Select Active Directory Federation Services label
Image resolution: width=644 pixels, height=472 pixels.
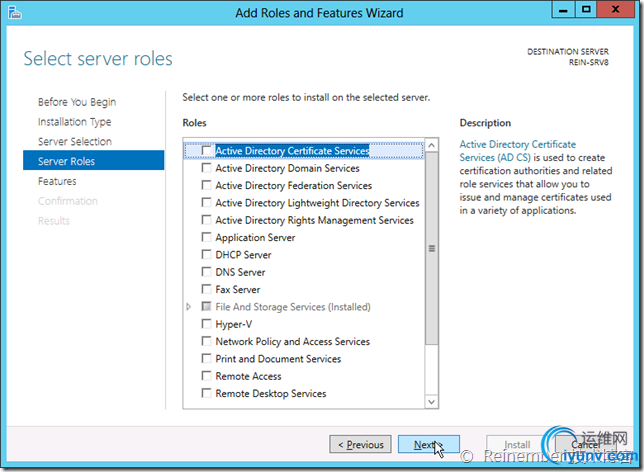pos(294,185)
